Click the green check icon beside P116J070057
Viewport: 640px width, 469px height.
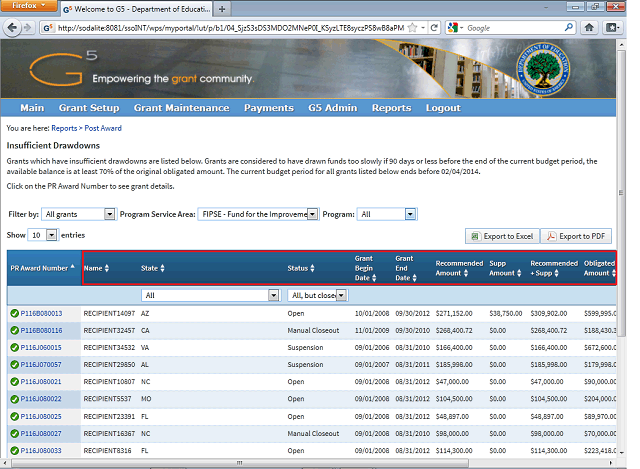(14, 365)
